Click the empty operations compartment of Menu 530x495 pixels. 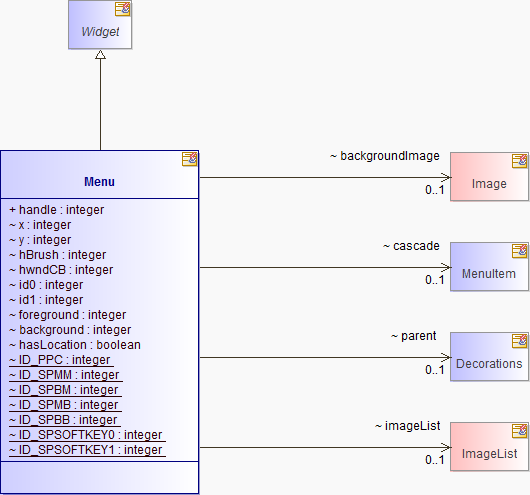click(x=100, y=477)
